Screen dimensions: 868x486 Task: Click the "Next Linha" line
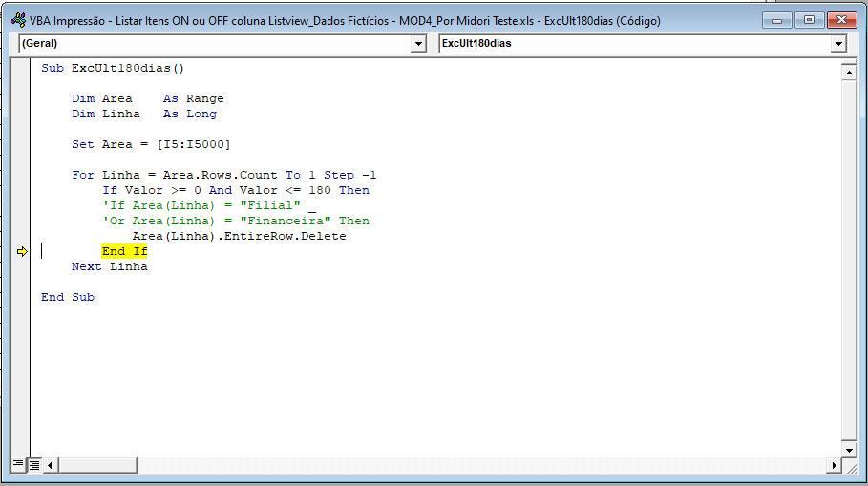pyautogui.click(x=110, y=266)
